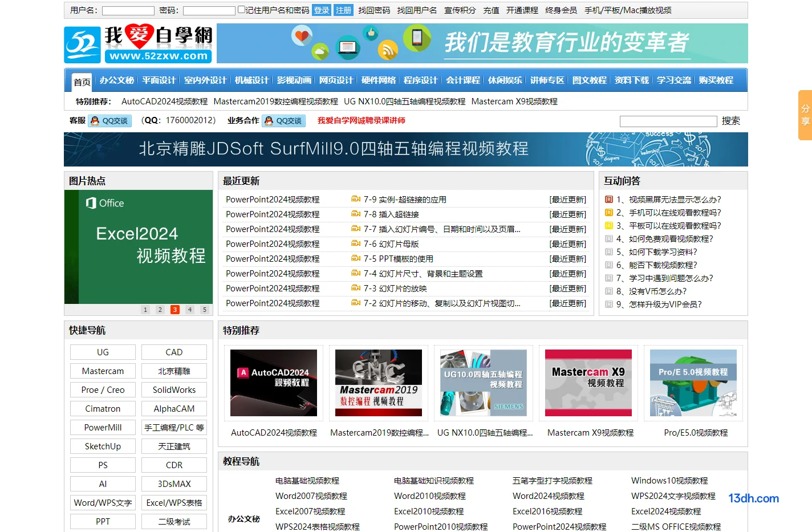Click the 注册 register button

tap(343, 10)
